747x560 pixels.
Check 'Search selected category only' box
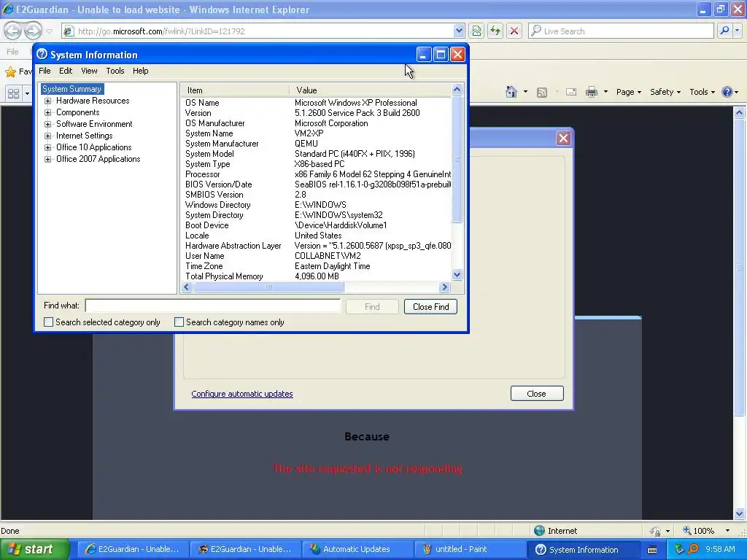48,322
